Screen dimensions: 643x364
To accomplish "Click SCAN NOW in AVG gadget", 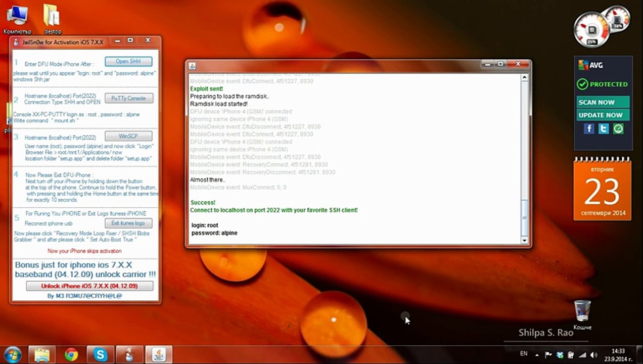I will pos(603,102).
